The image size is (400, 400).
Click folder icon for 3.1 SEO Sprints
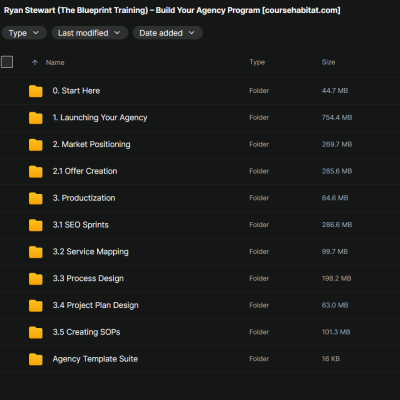pyautogui.click(x=36, y=225)
